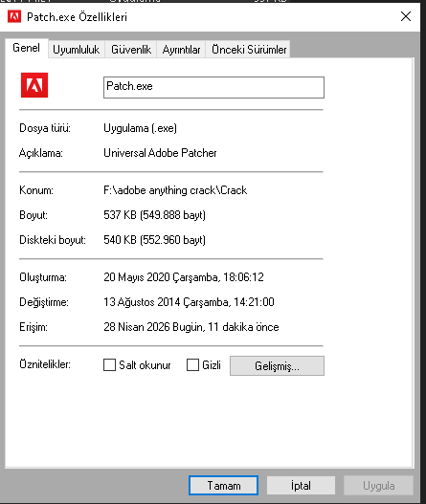The image size is (426, 504).
Task: Click the Öznitelikler: label
Action: (x=45, y=364)
